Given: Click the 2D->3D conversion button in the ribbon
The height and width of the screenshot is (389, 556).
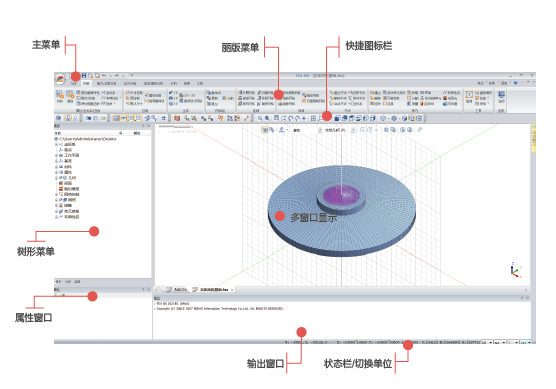Looking at the screenshot, I should tap(187, 95).
